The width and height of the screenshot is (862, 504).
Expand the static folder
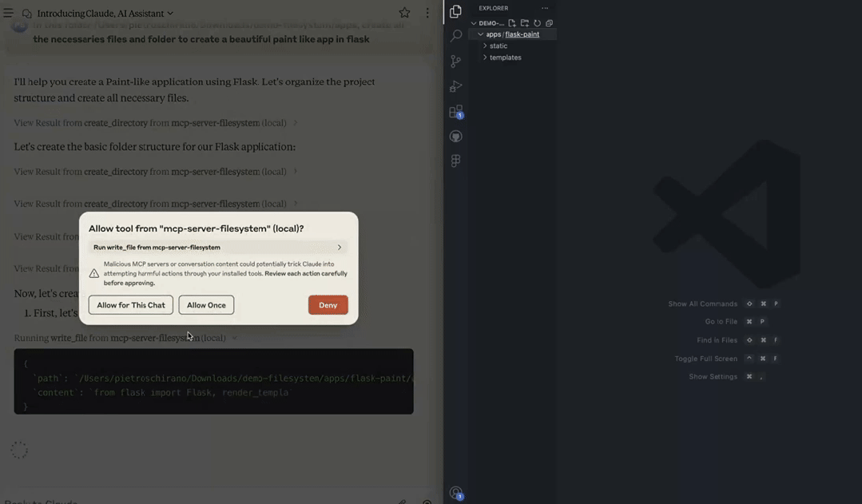[x=498, y=46]
